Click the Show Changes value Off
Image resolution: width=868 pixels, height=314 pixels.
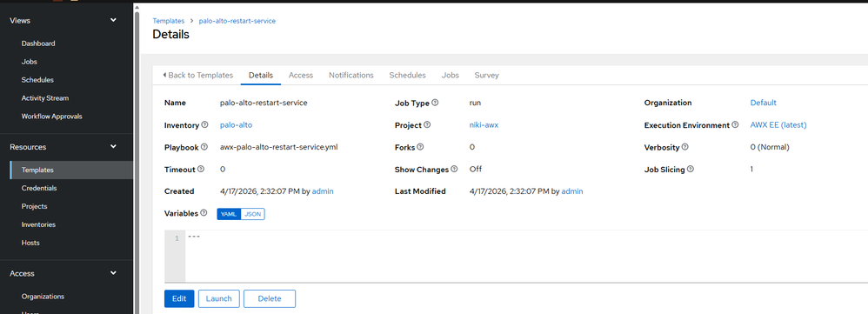[476, 169]
